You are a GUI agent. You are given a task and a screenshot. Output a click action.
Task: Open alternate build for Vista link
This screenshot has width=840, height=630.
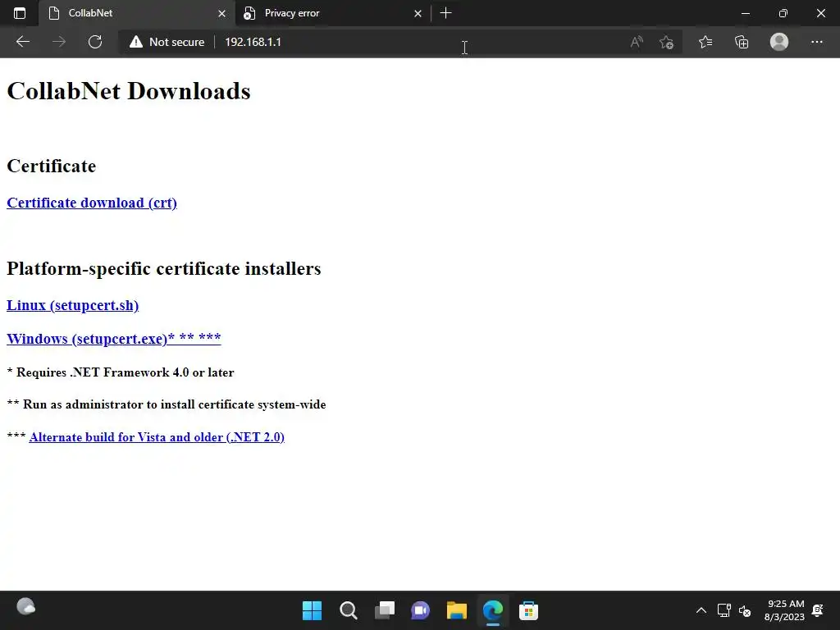(x=157, y=437)
